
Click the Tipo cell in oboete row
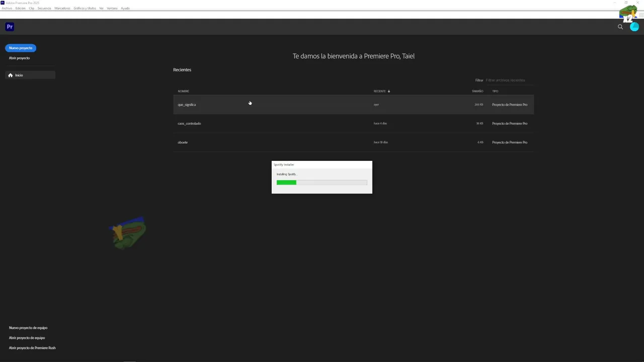pos(510,142)
